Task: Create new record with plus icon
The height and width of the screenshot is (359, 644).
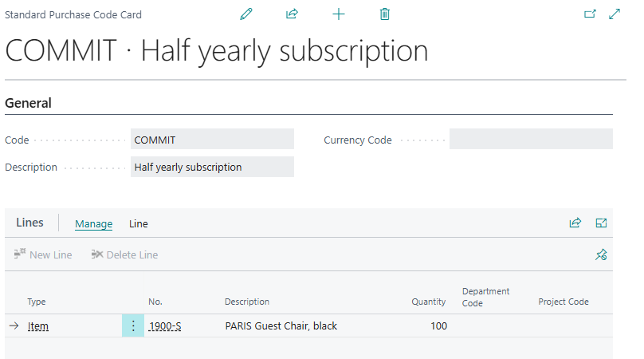Action: [x=339, y=14]
